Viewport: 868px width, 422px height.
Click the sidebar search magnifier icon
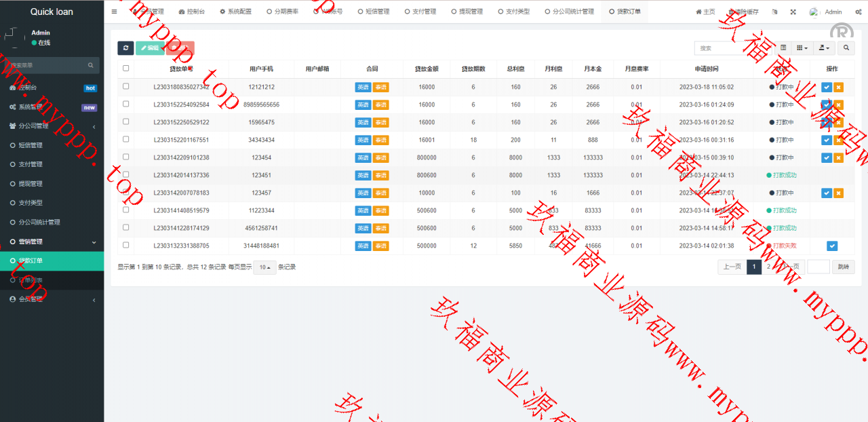coord(90,65)
